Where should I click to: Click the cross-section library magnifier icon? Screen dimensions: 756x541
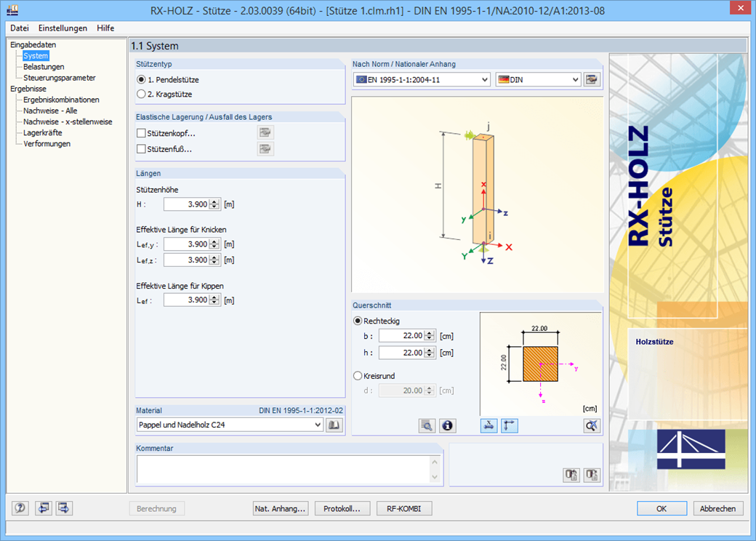[x=427, y=426]
